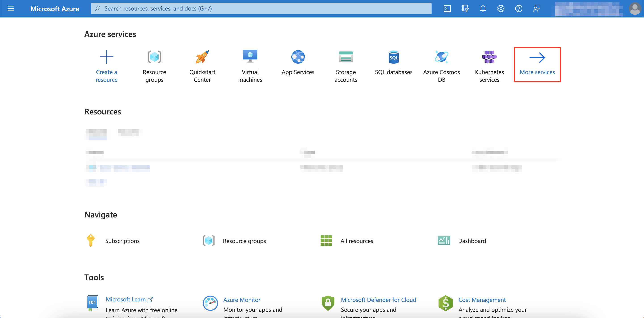Open the portal hamburger menu
This screenshot has width=644, height=318.
coord(11,8)
